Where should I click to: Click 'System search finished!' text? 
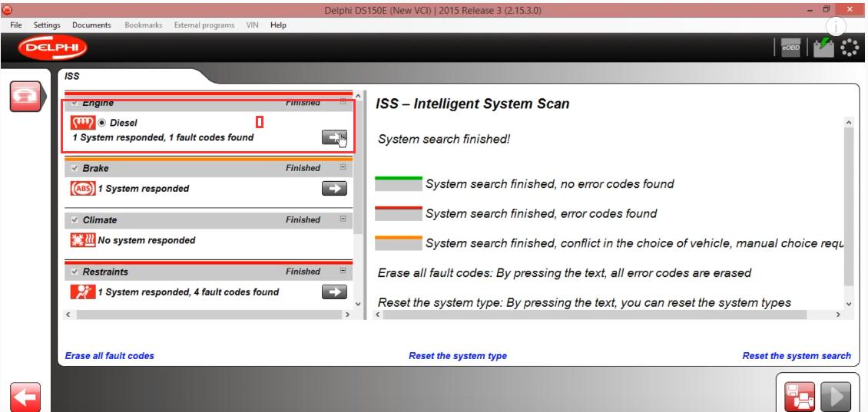(444, 140)
